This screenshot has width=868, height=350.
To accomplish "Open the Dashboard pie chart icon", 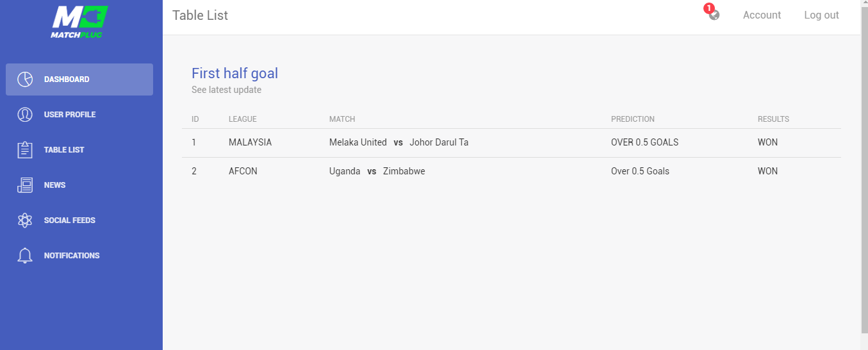I will tap(25, 79).
